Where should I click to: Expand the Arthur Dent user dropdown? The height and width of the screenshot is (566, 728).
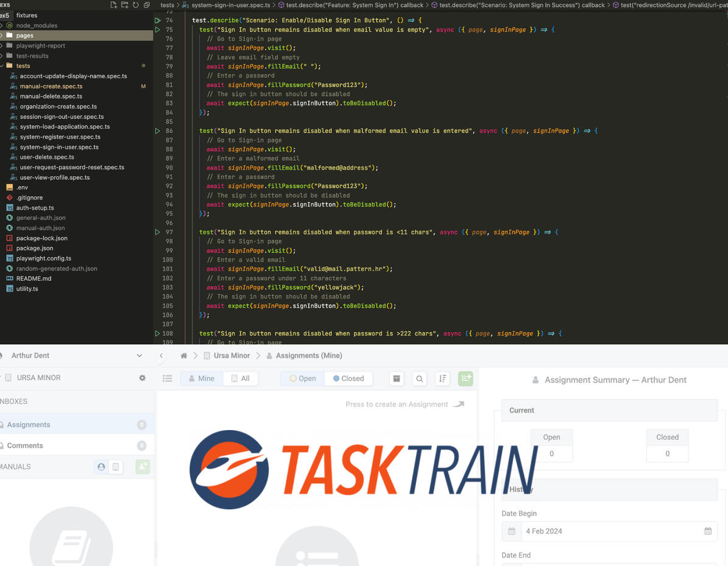[140, 356]
